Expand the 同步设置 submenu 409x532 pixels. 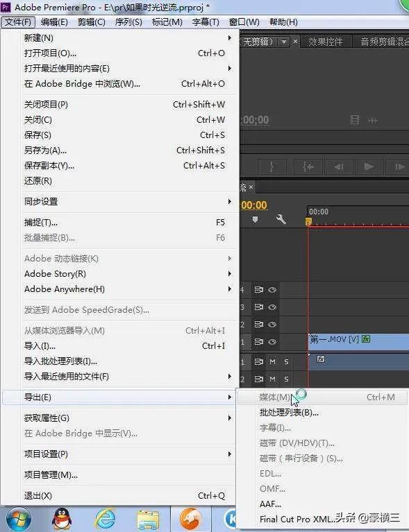[128, 202]
